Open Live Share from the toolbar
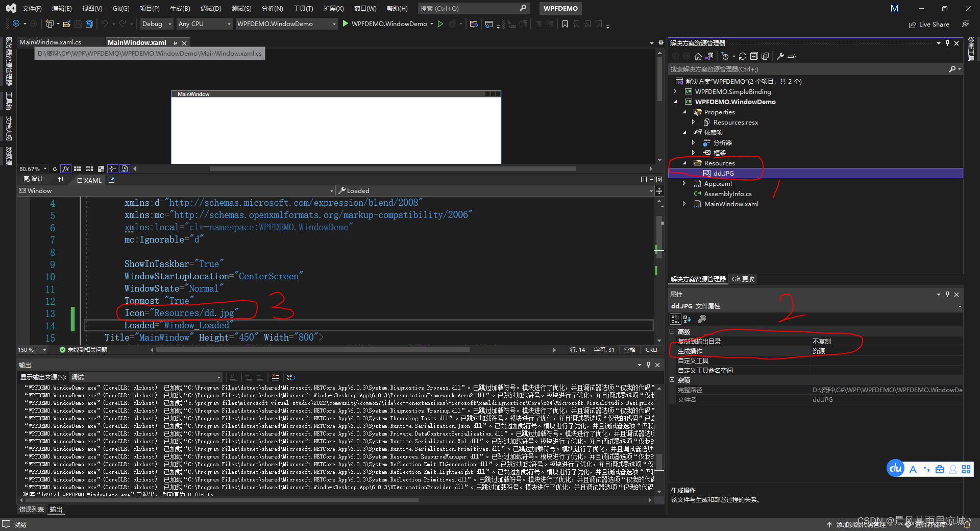Image resolution: width=980 pixels, height=531 pixels. tap(929, 24)
